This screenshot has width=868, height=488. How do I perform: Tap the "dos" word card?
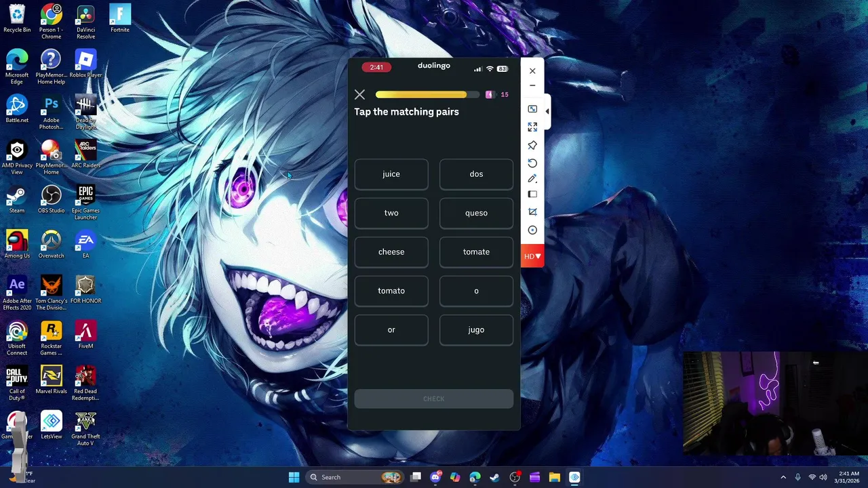click(476, 174)
